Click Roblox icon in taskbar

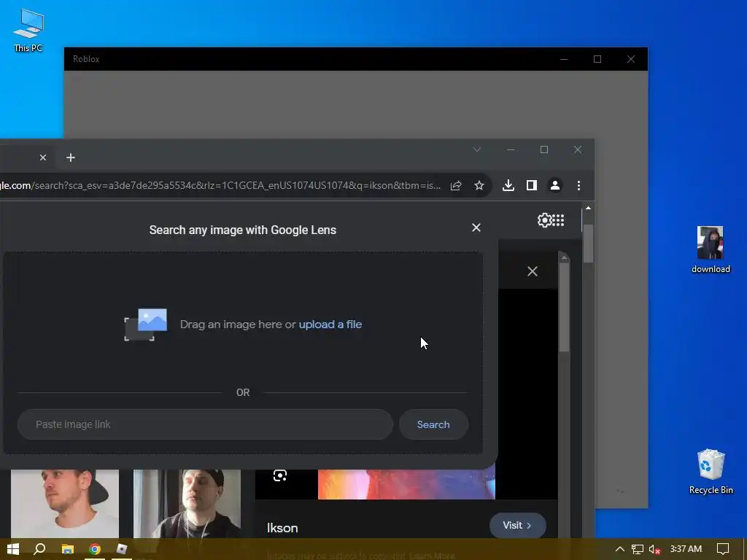pyautogui.click(x=122, y=549)
